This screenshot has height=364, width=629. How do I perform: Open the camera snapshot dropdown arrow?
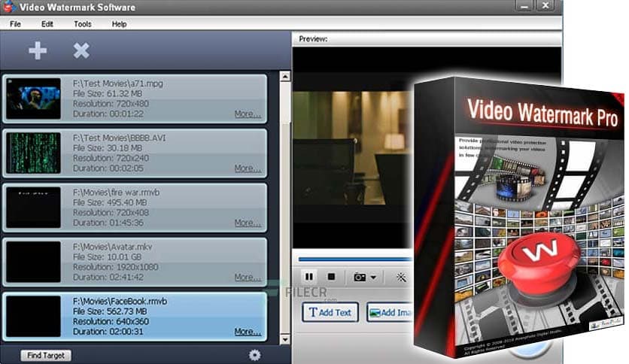click(x=373, y=277)
